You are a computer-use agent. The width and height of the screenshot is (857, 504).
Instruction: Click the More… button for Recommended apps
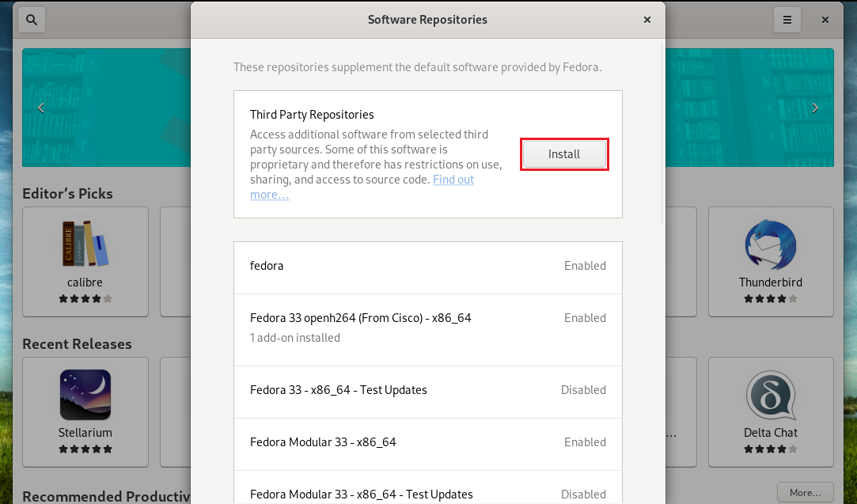click(x=805, y=492)
